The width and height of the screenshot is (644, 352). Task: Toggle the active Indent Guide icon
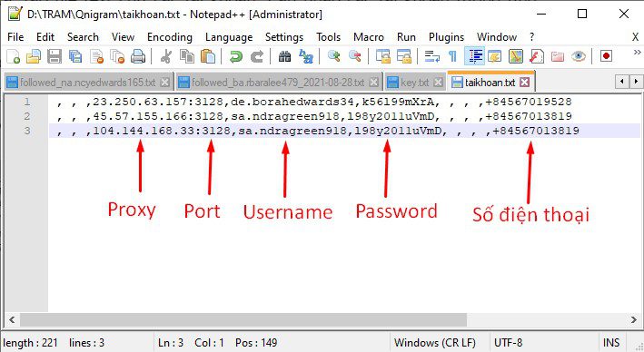pos(475,56)
